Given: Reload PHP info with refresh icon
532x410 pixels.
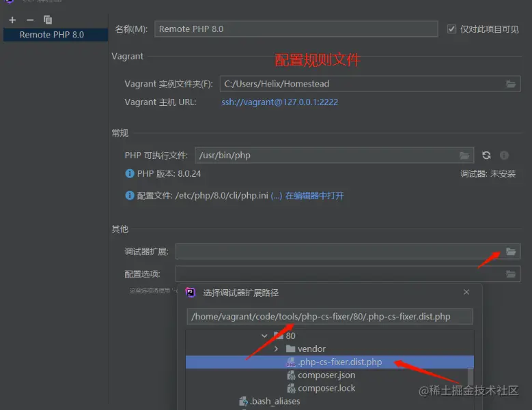Looking at the screenshot, I should (x=486, y=155).
